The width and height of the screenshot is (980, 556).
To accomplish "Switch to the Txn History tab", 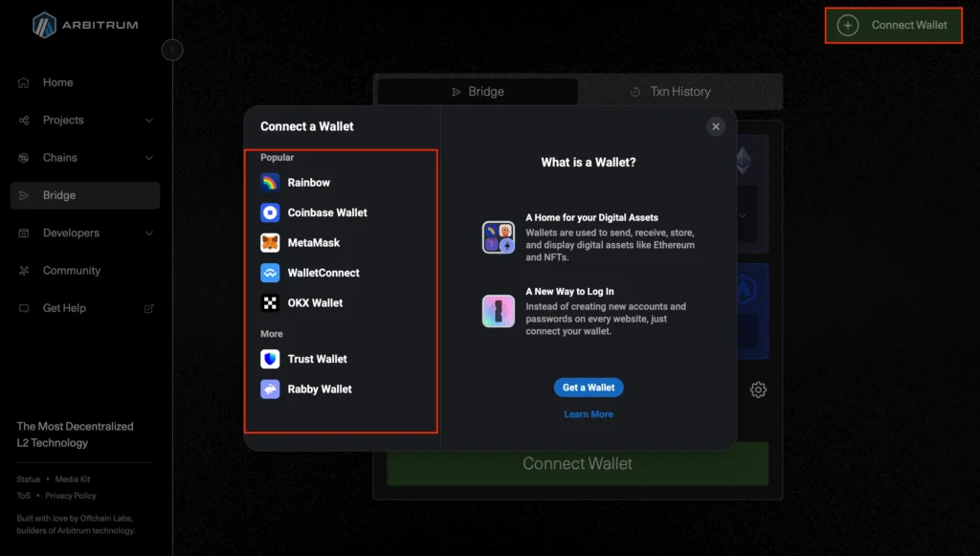I will pos(680,92).
